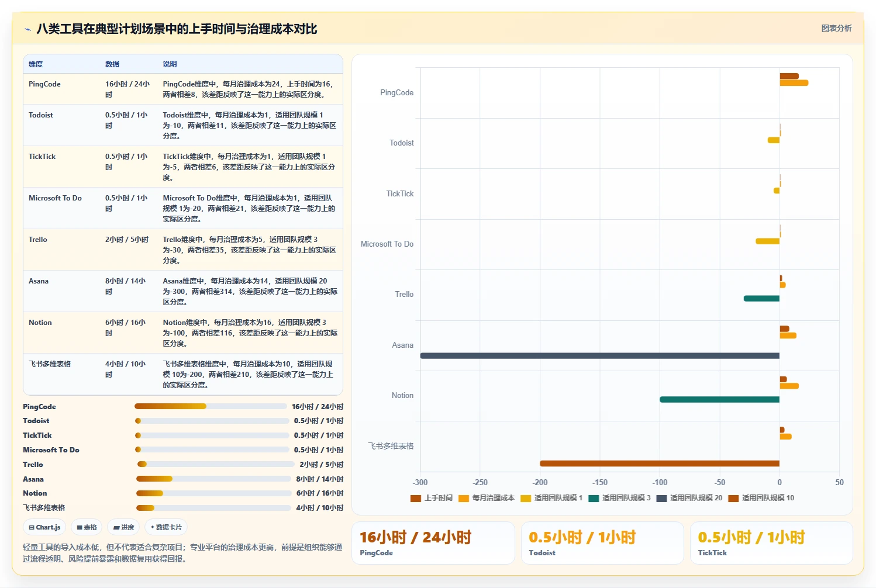Click the Asana progress bar
Viewport: 876px width, 588px height.
213,479
